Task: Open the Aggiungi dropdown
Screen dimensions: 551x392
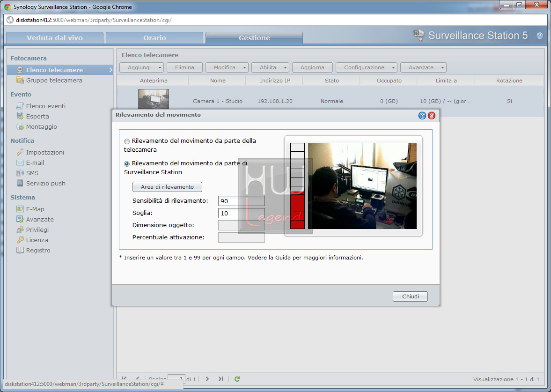Action: (142, 67)
